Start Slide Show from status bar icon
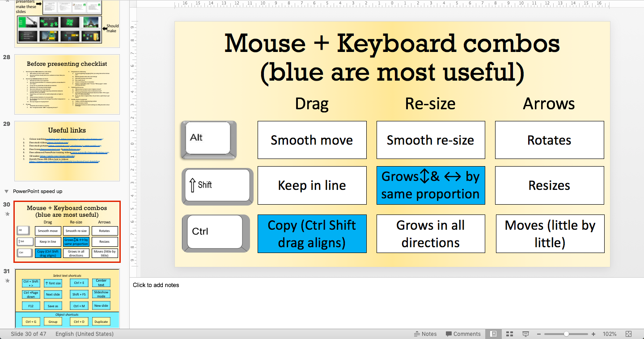Screen dimensions: 644x339 point(526,334)
